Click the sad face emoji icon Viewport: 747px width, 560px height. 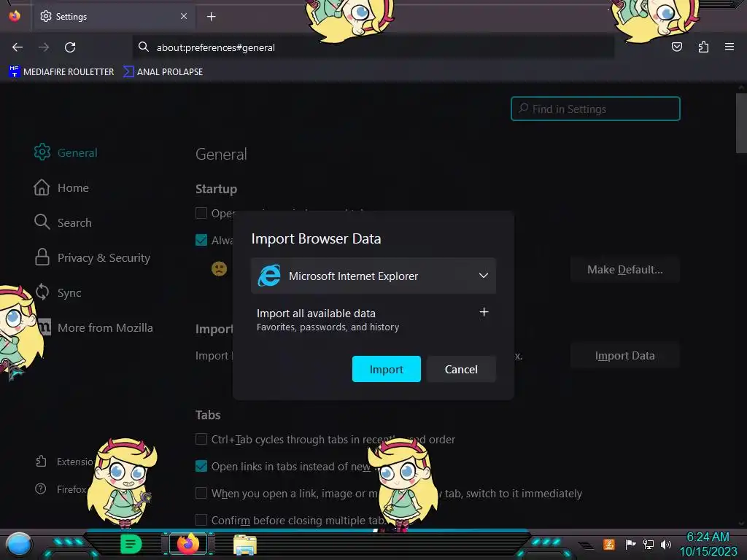point(219,269)
